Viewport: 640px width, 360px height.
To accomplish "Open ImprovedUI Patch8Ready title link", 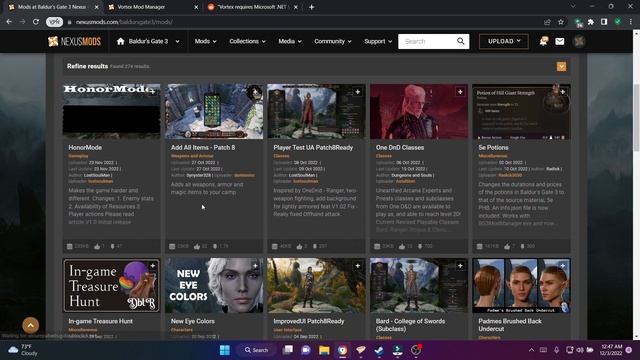I will (x=309, y=321).
